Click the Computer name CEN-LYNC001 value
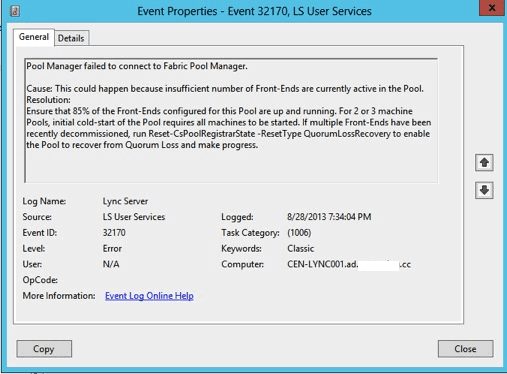 coord(349,265)
